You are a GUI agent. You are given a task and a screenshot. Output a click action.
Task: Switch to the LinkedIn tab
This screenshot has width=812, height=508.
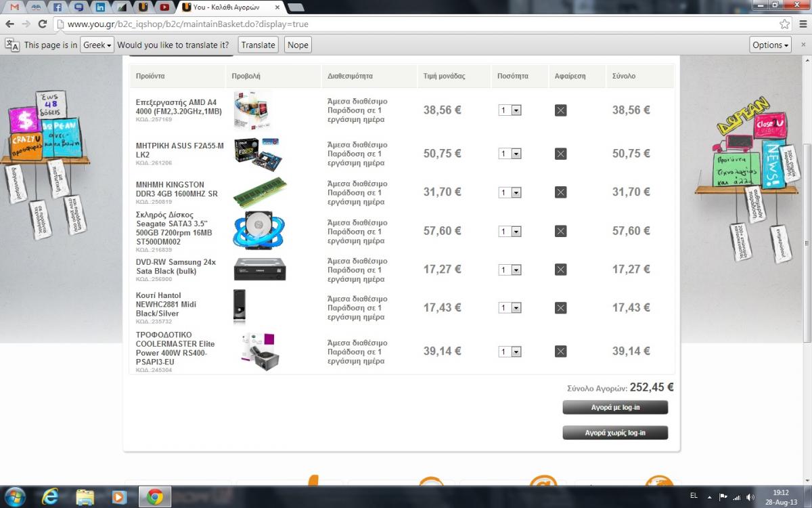(x=100, y=7)
